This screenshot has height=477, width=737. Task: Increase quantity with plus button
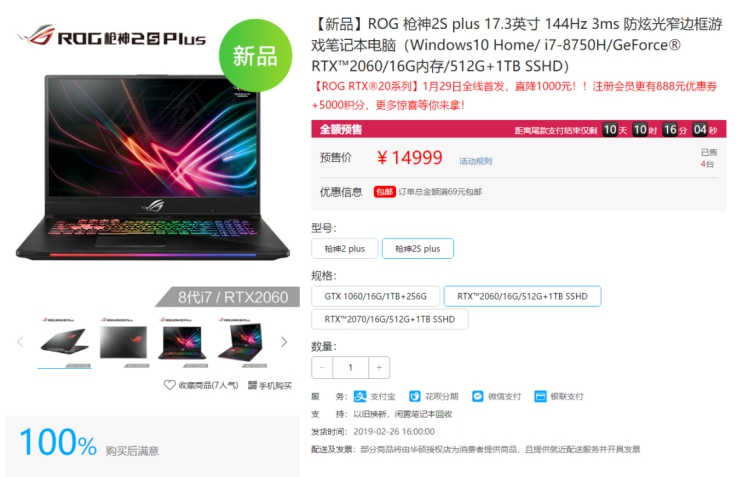coord(379,368)
